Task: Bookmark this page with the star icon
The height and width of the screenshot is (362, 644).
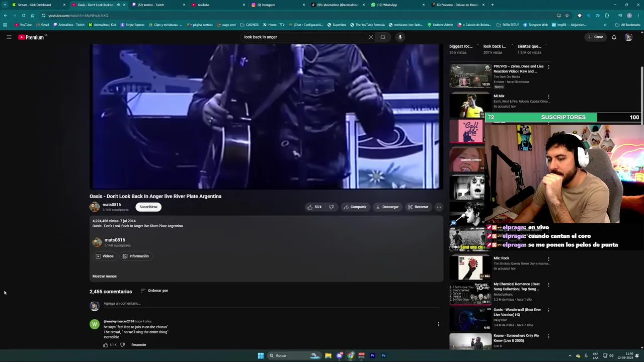Action: point(567,16)
